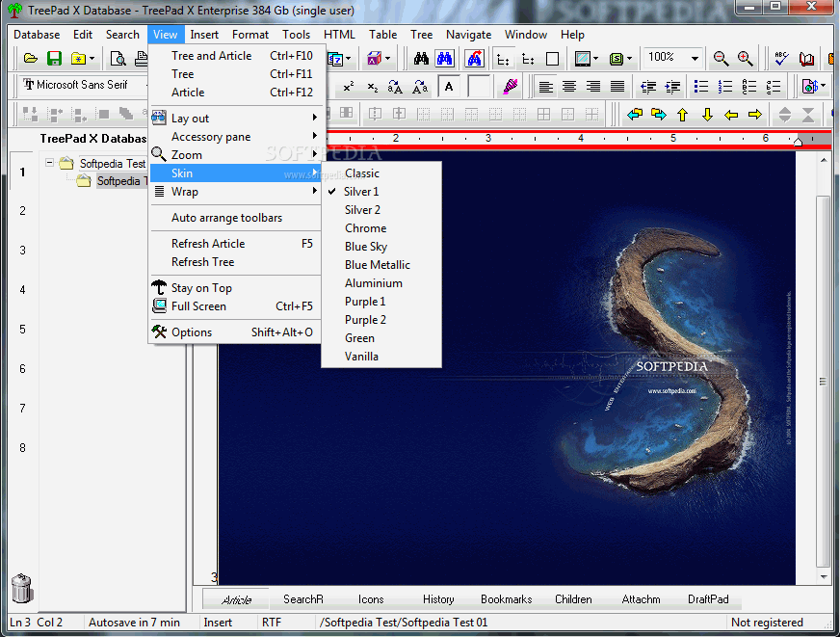This screenshot has width=840, height=637.
Task: Save database using the green floppy icon
Action: pos(54,58)
